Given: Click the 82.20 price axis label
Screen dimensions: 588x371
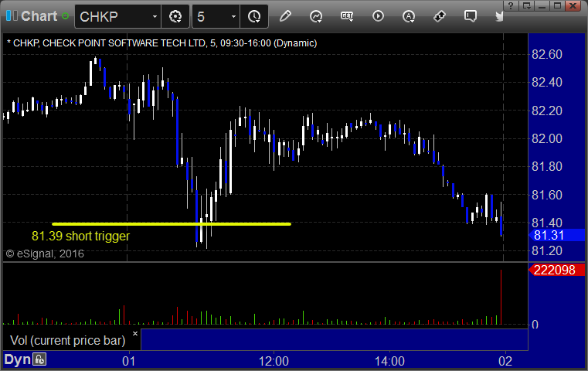Looking at the screenshot, I should [x=547, y=111].
